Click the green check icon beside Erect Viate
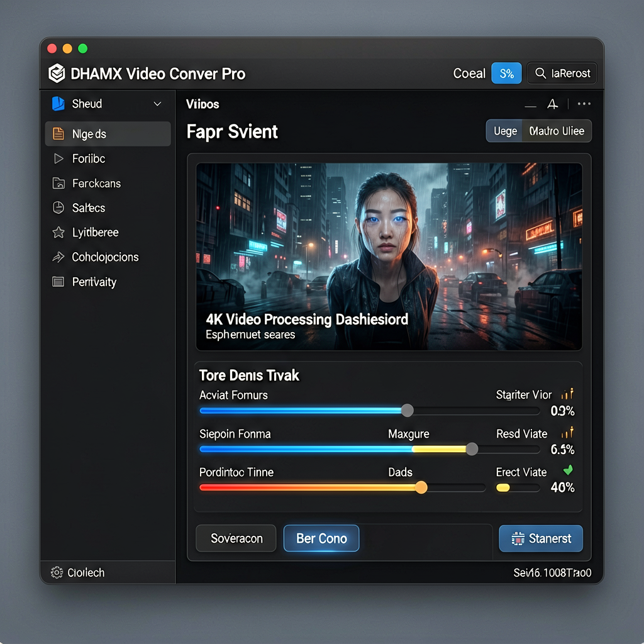 [568, 470]
